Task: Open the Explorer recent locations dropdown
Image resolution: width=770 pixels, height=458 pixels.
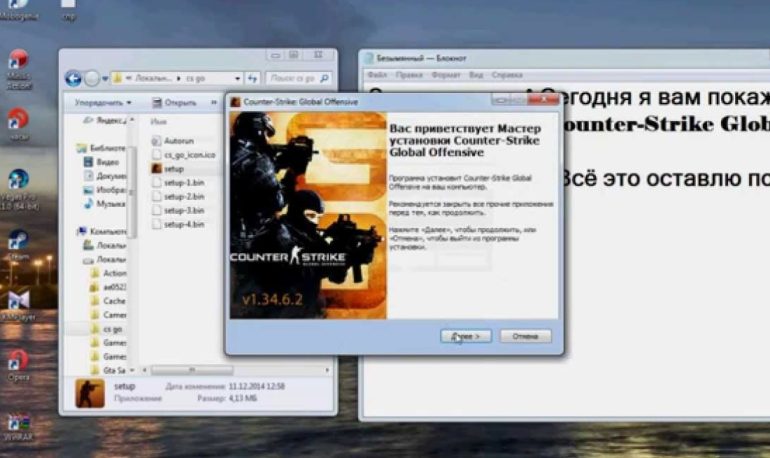Action: click(x=105, y=79)
